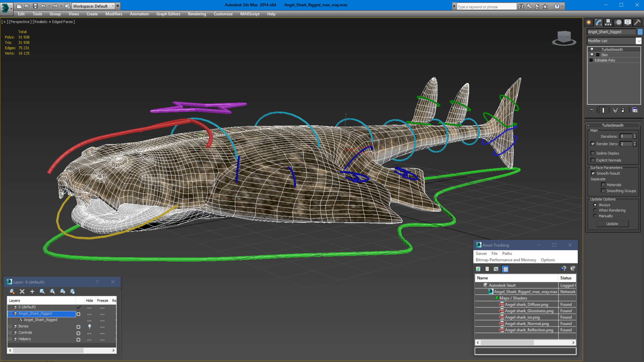Click Add Selection to Layer plus icon
644x362 pixels.
pos(32,291)
